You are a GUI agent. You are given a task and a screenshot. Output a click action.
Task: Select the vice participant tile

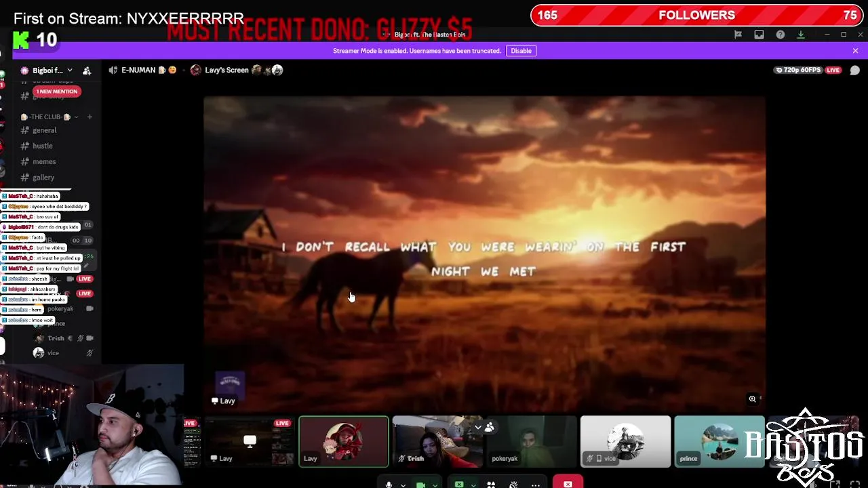point(625,441)
